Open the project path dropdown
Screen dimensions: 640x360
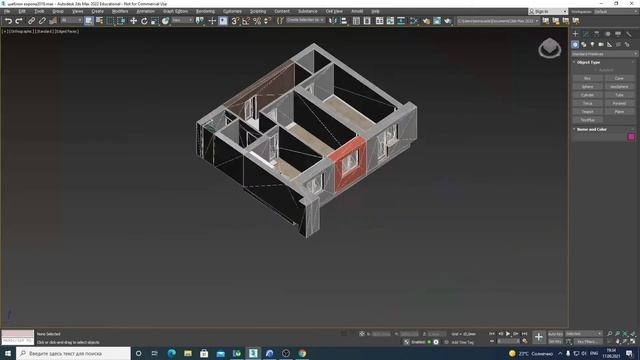[498, 21]
